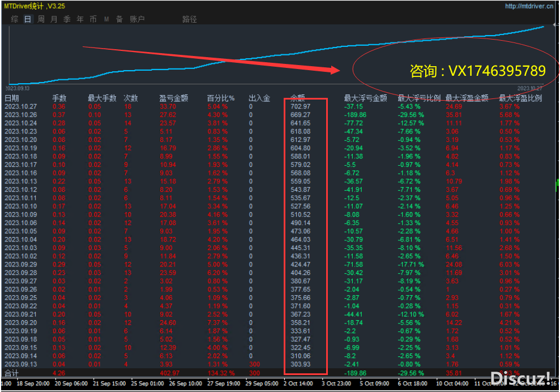560x392 pixels.
Task: Select the 日 daily statistics tab
Action: (x=28, y=19)
